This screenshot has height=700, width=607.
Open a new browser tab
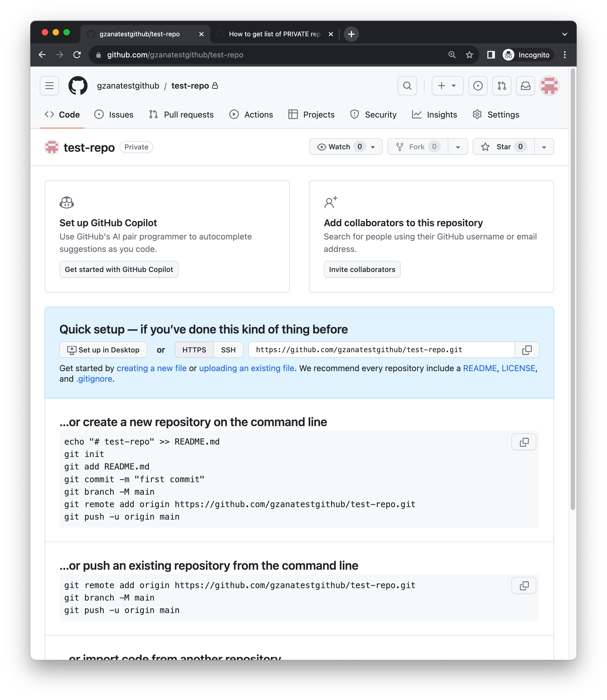(x=351, y=34)
